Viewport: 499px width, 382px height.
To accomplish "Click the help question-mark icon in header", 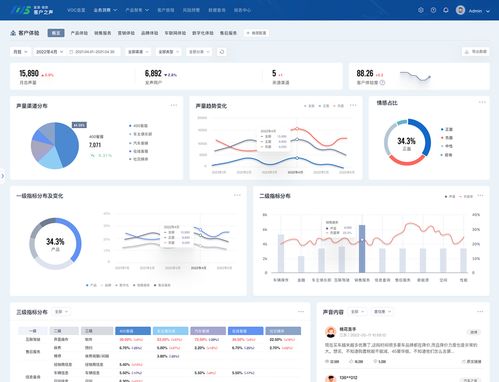I will 433,10.
